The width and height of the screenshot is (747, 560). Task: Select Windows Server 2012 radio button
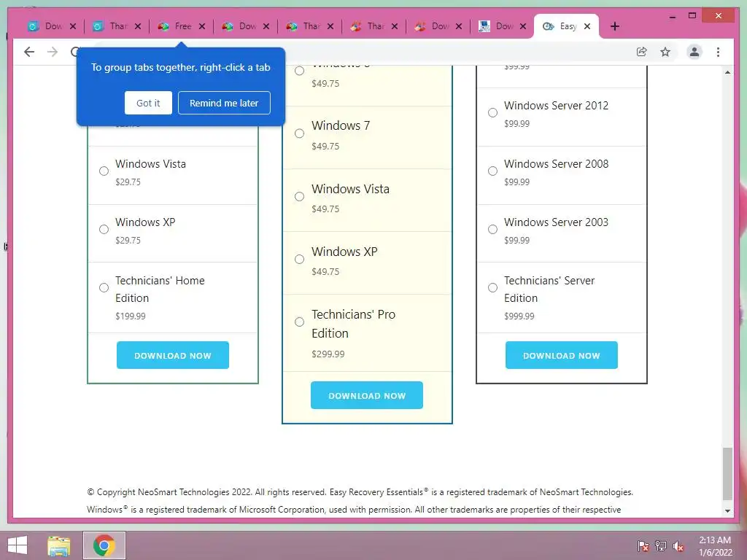pyautogui.click(x=492, y=113)
